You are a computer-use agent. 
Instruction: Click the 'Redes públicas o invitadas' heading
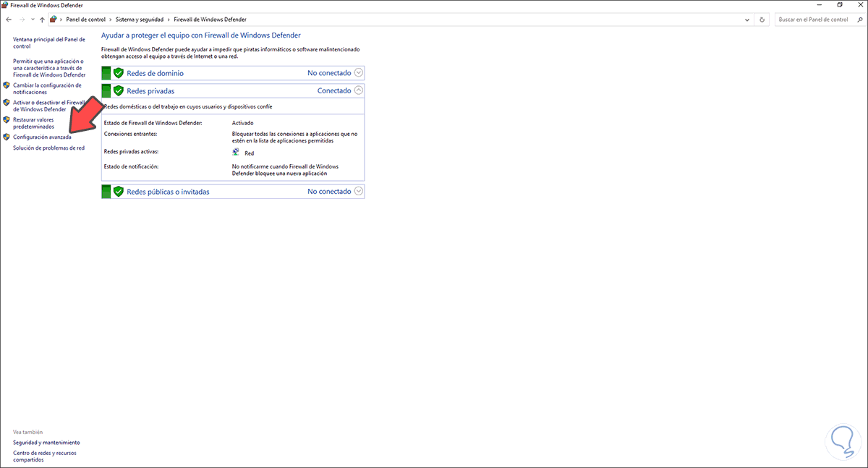pyautogui.click(x=168, y=192)
